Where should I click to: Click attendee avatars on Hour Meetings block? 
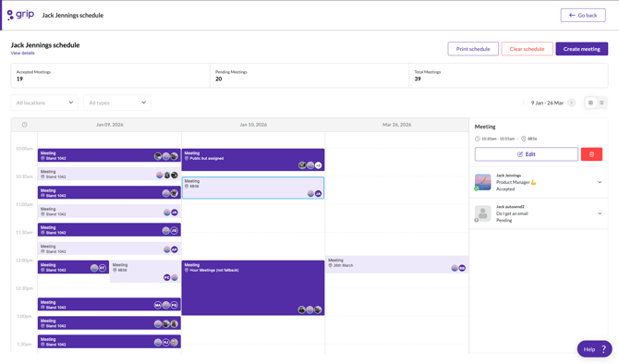[x=309, y=309]
